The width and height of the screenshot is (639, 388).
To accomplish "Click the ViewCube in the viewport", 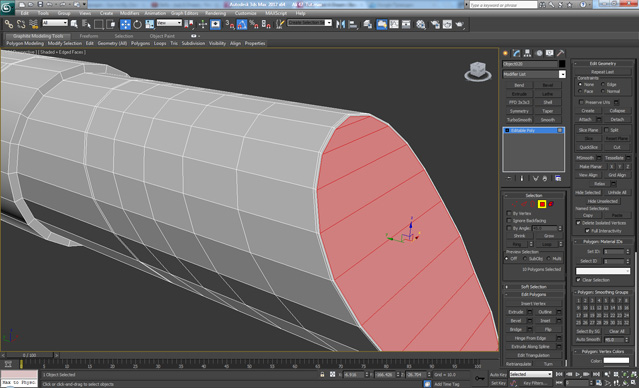I will pyautogui.click(x=478, y=71).
